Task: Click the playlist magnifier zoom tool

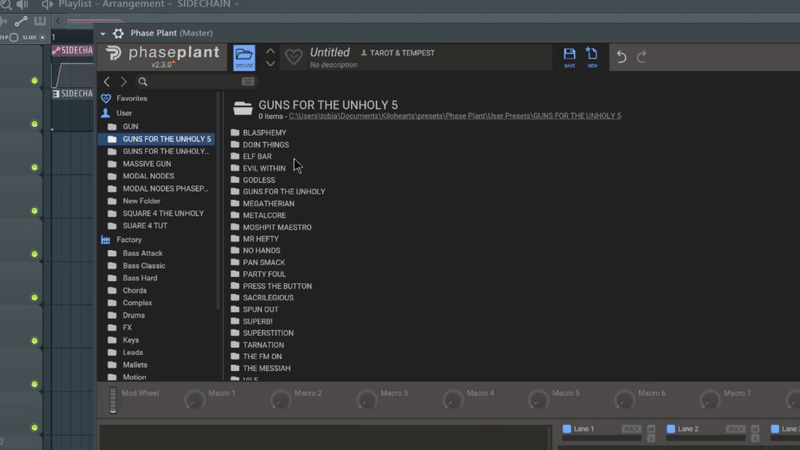Action: [x=6, y=5]
